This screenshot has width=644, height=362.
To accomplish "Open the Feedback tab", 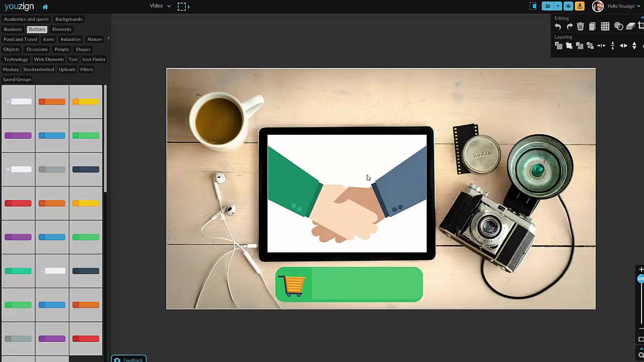I will [x=129, y=359].
